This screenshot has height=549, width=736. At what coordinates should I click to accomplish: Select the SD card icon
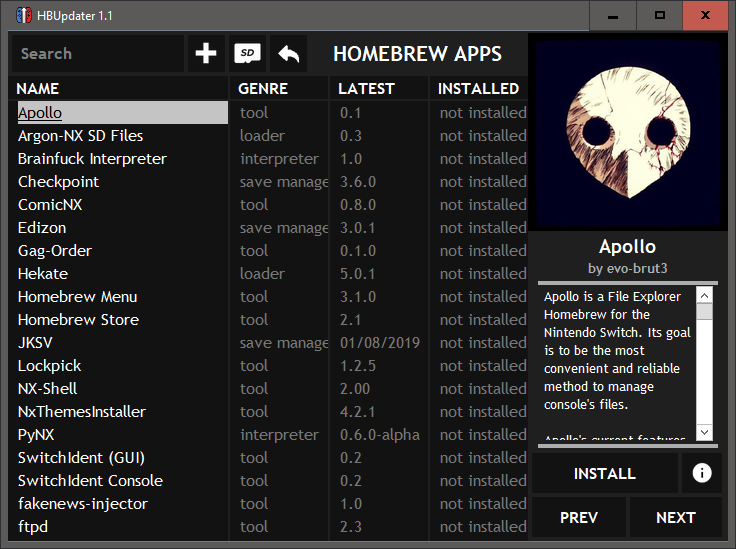(247, 54)
